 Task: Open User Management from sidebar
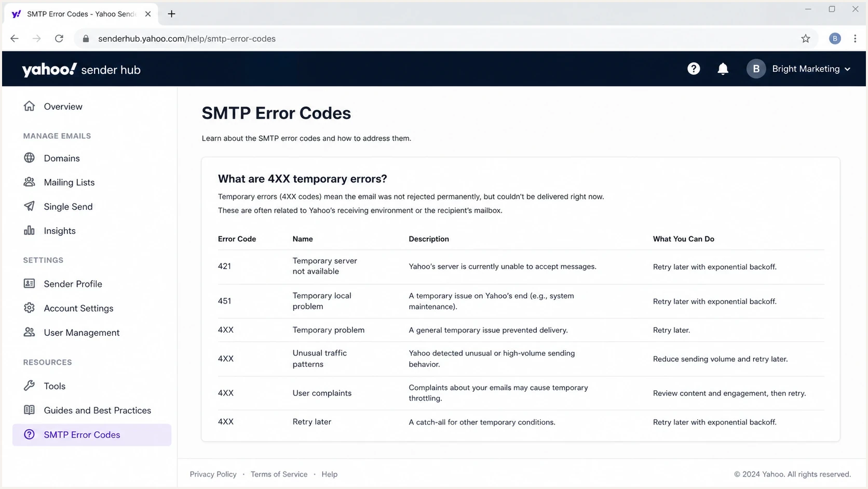pos(82,333)
